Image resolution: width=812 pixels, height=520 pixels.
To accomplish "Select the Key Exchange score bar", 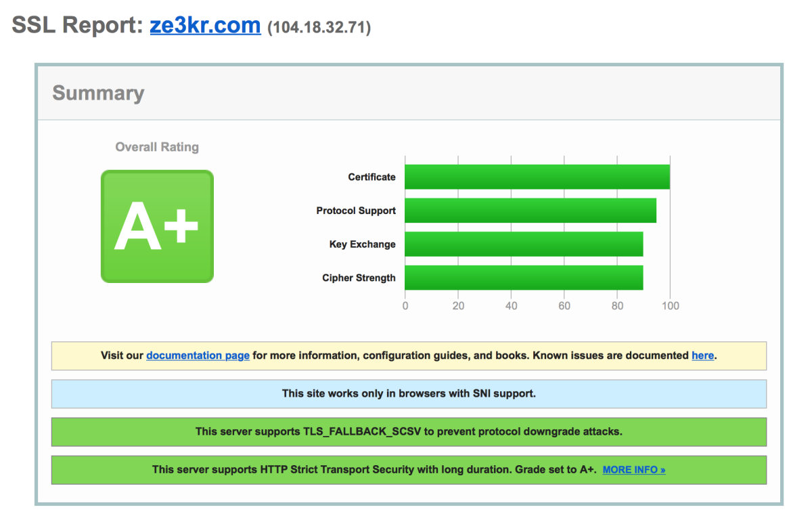I will point(524,244).
